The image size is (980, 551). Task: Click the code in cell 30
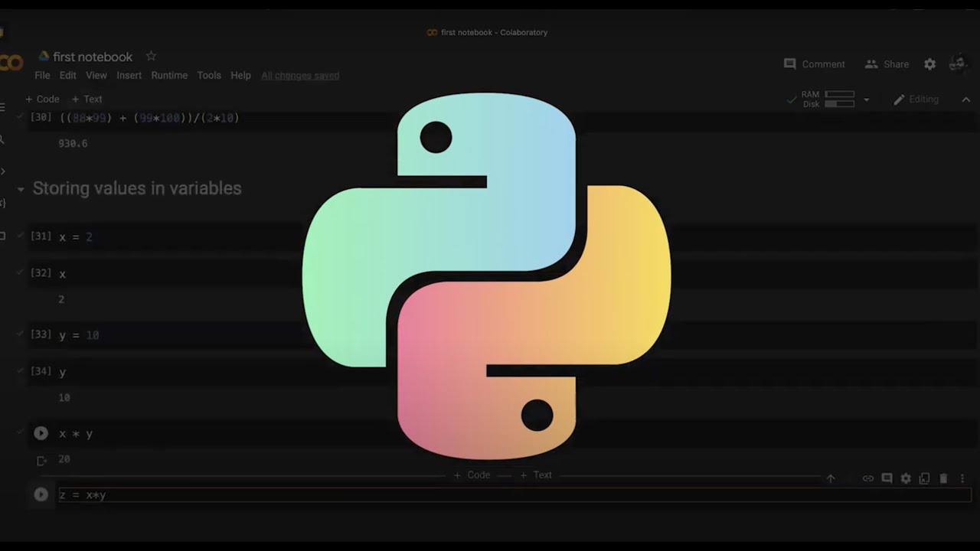coord(149,118)
